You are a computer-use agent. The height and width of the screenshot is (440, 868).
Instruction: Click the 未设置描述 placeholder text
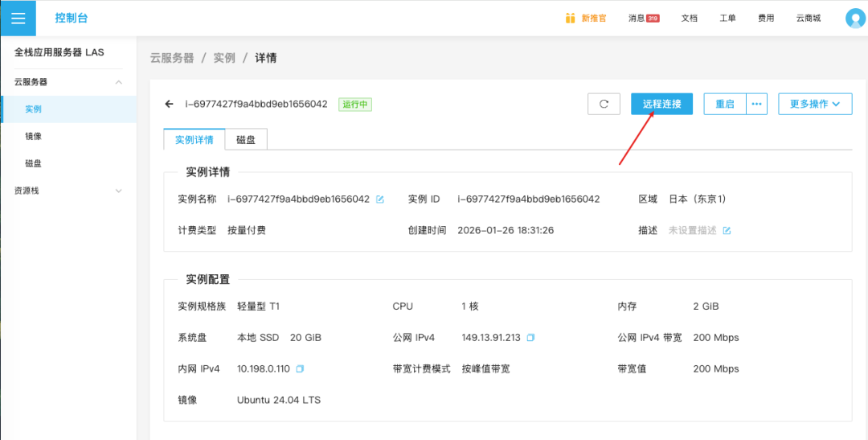click(693, 231)
